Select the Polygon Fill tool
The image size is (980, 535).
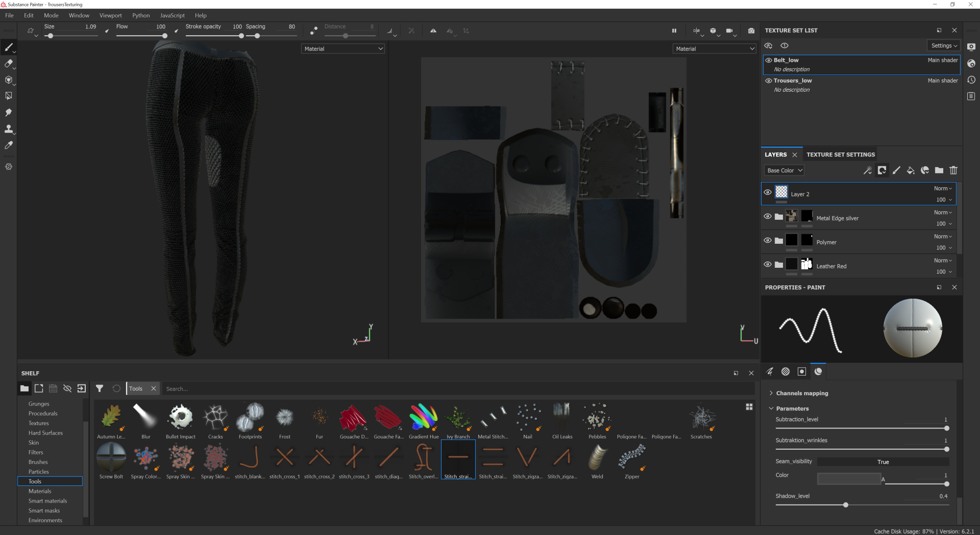8,96
